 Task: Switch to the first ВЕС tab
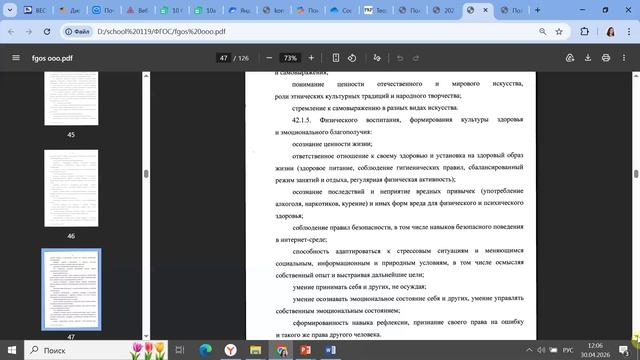[36, 10]
